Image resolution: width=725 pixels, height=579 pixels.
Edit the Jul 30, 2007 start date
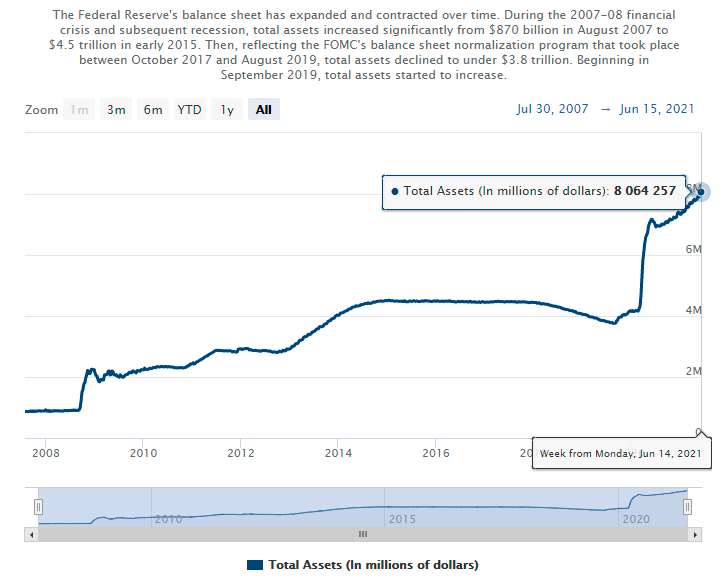(x=554, y=110)
